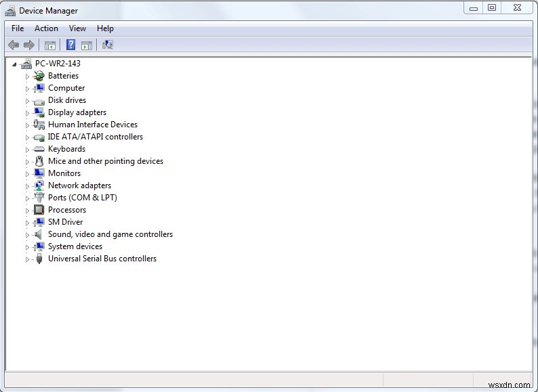
Task: Select the "IDE ATA/ATAPI controllers" label
Action: (96, 137)
